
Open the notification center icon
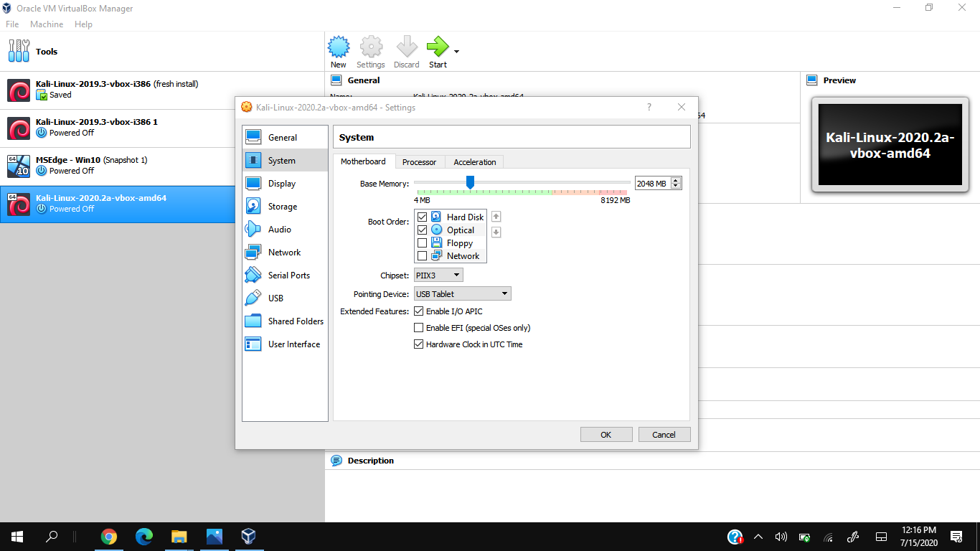956,537
